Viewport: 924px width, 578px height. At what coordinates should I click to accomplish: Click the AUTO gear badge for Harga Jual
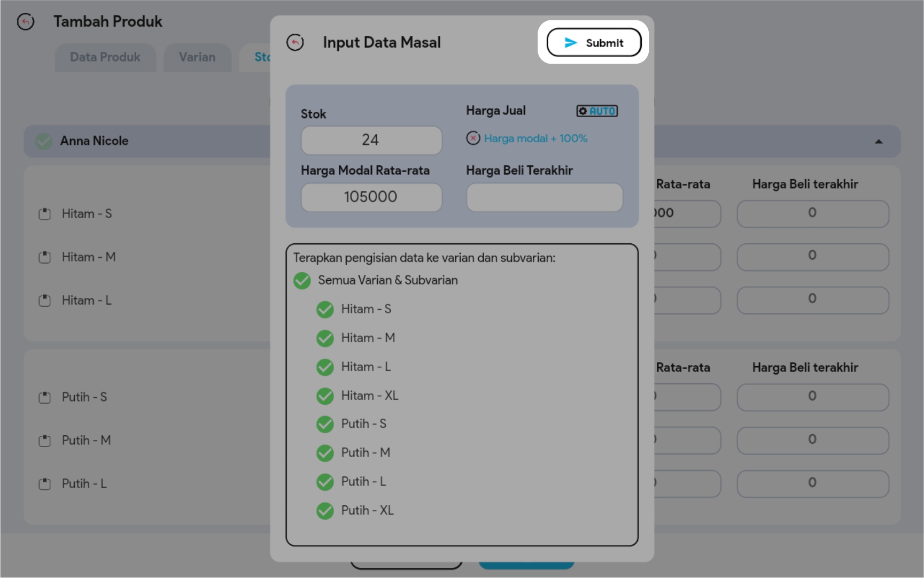tap(597, 111)
